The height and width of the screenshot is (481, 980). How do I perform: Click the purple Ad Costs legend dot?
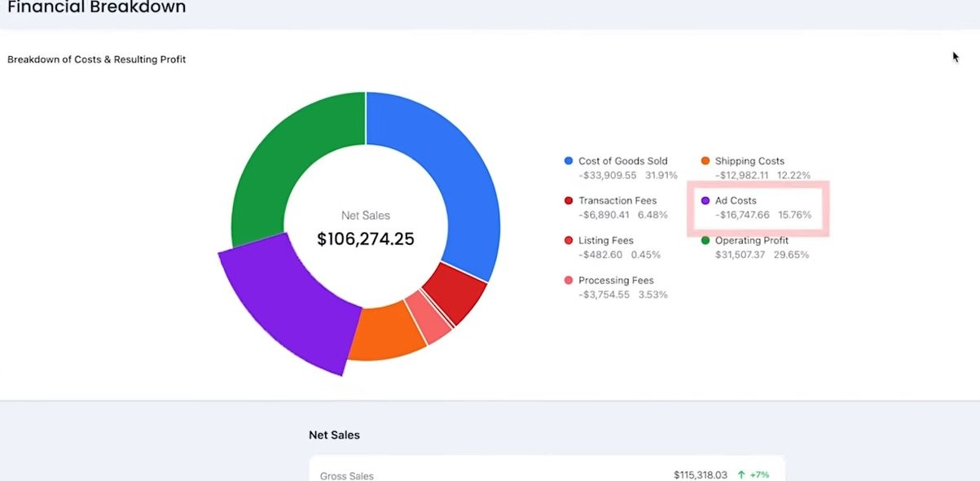pyautogui.click(x=705, y=200)
